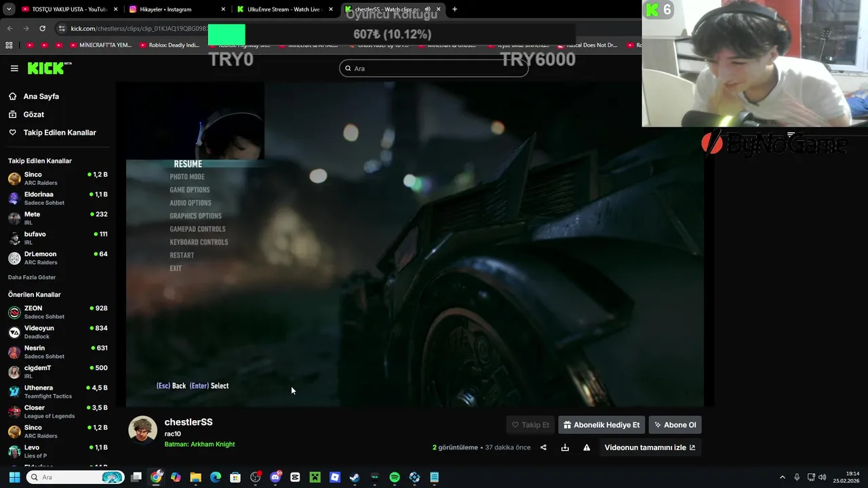
Task: Open Mete IRL channel in sidebar
Action: click(58, 218)
